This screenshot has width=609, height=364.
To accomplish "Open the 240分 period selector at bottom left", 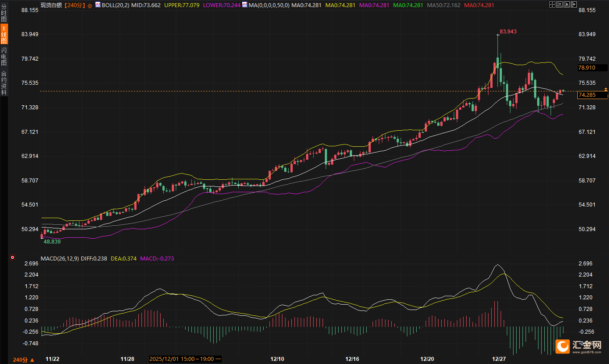I will [23, 360].
